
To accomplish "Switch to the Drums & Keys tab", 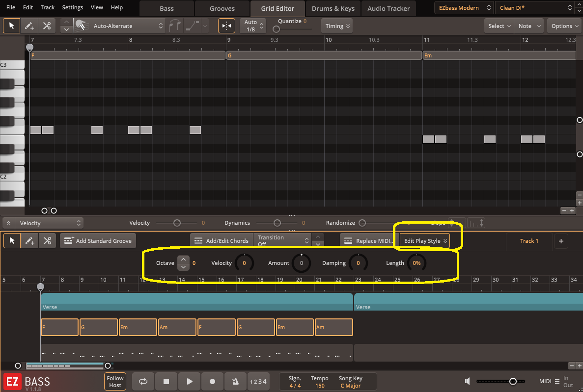I will coord(333,8).
